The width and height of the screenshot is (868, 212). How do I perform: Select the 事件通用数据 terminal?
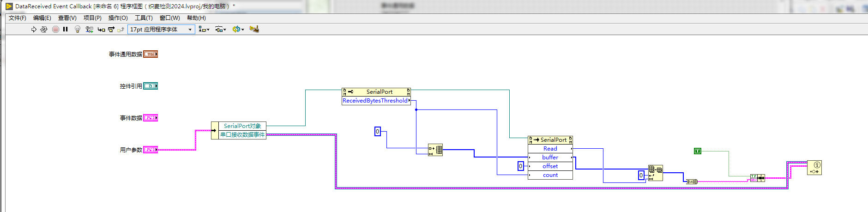coord(151,54)
